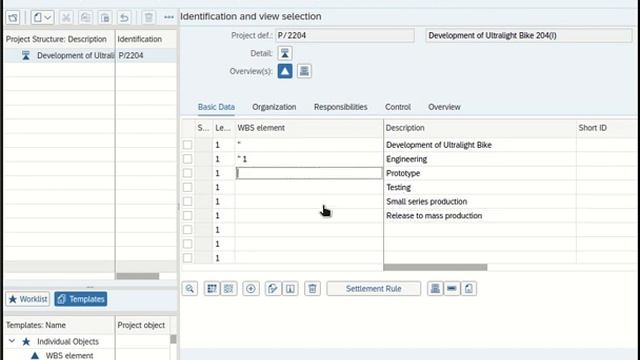Click the undo arrow icon
The image size is (640, 360).
click(124, 18)
